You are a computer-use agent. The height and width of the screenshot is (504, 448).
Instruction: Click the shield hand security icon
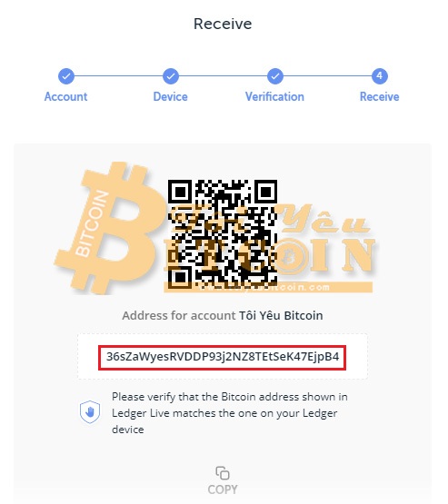tap(90, 411)
